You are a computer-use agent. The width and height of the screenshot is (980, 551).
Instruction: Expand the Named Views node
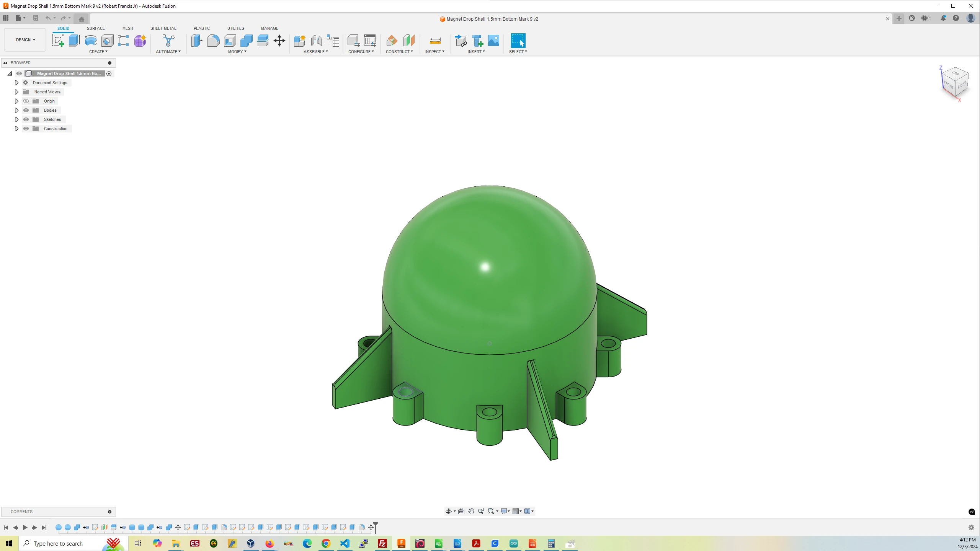16,92
